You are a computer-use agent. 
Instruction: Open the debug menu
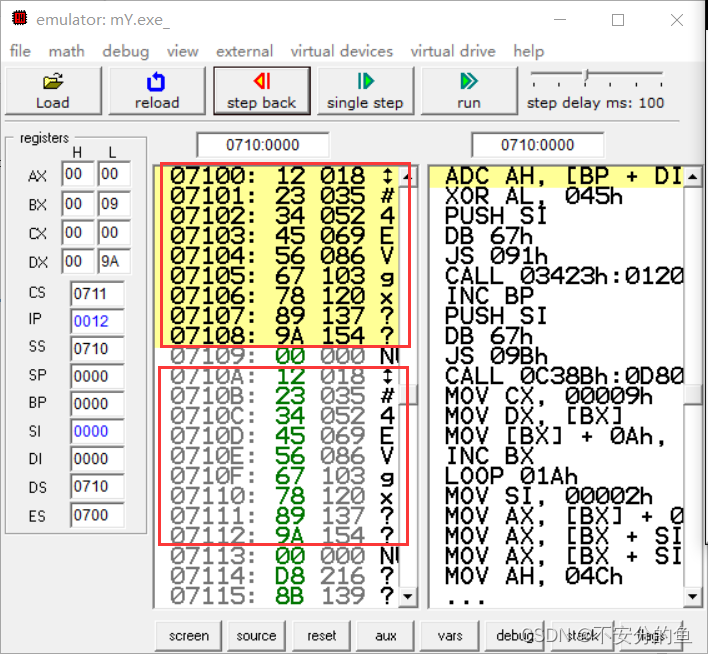(126, 51)
